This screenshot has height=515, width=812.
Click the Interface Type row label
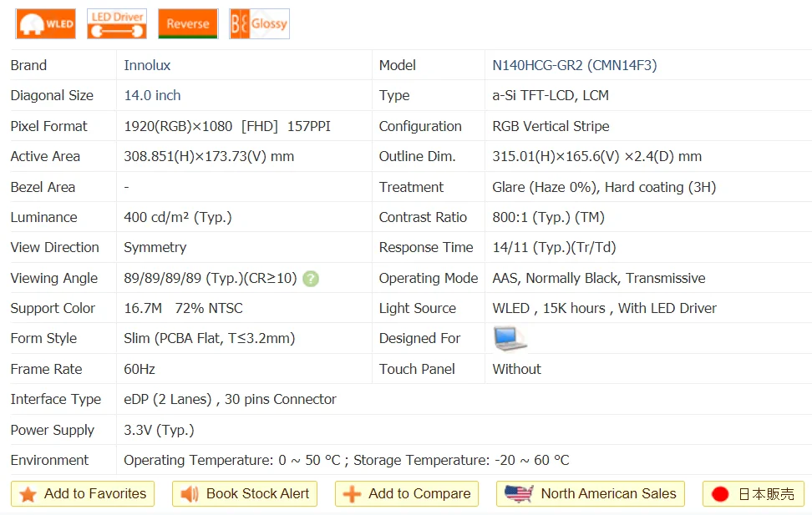pyautogui.click(x=55, y=400)
